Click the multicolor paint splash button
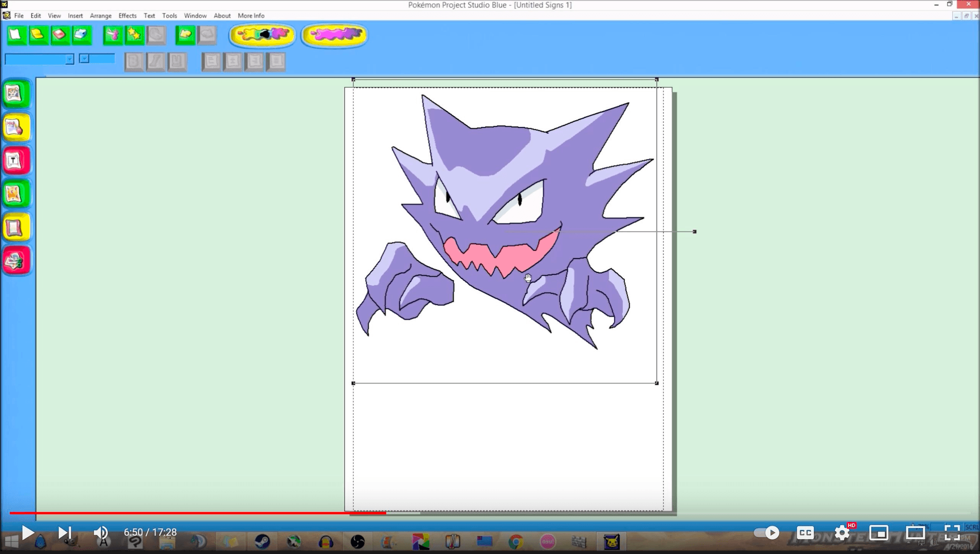This screenshot has height=554, width=980. (x=262, y=35)
